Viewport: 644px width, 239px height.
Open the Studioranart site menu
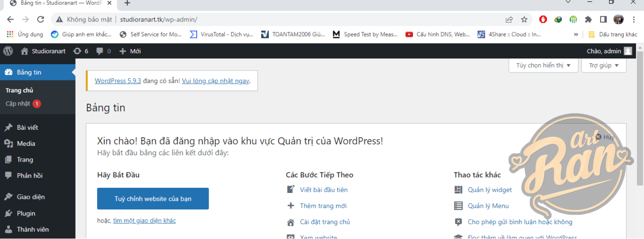[43, 51]
